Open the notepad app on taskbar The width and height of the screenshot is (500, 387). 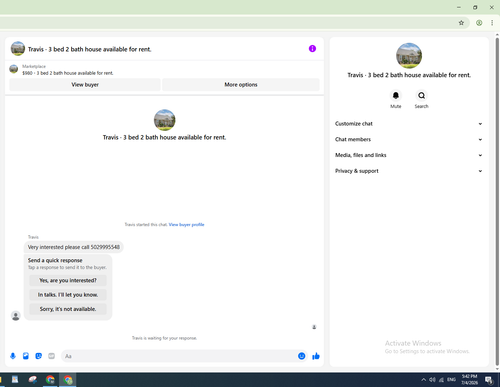pyautogui.click(x=15, y=380)
